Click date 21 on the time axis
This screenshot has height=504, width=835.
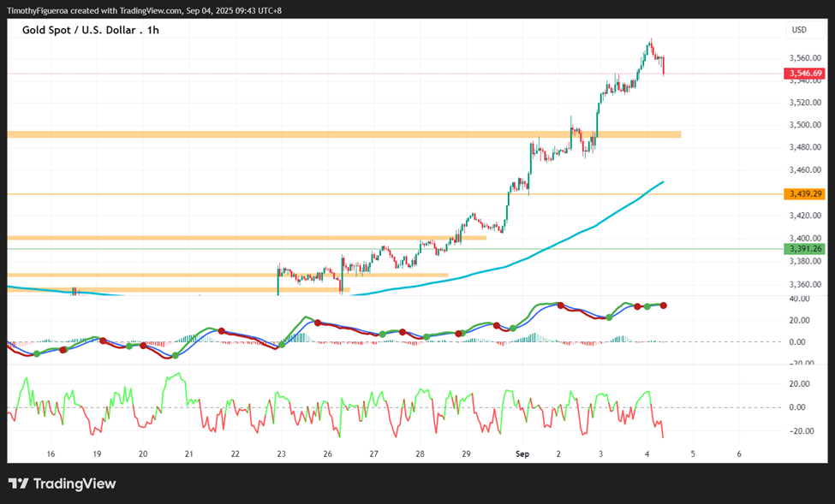pos(189,454)
